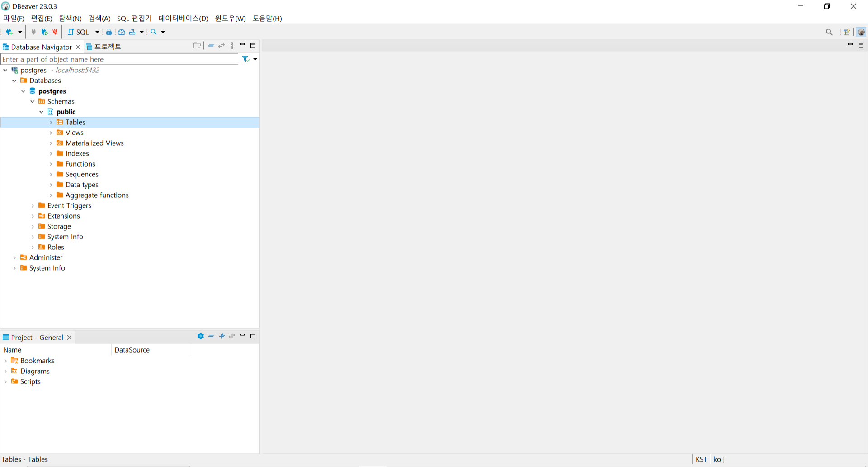The height and width of the screenshot is (467, 868).
Task: Click the New Database Connection plug icon
Action: click(9, 32)
